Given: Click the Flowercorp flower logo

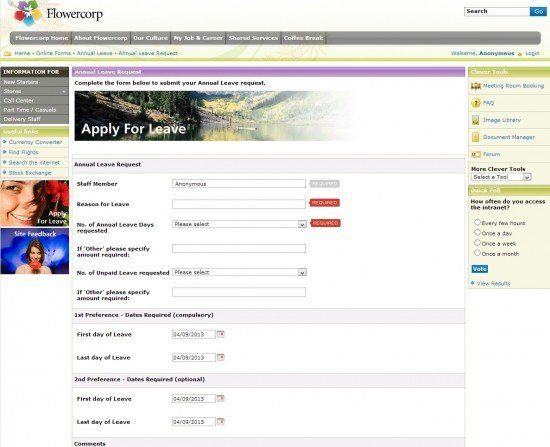Looking at the screenshot, I should pyautogui.click(x=28, y=13).
